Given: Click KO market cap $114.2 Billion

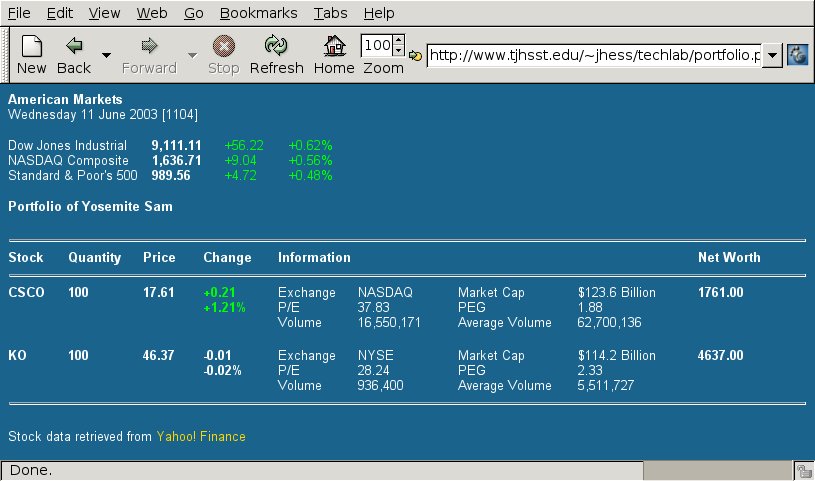Looking at the screenshot, I should [616, 355].
